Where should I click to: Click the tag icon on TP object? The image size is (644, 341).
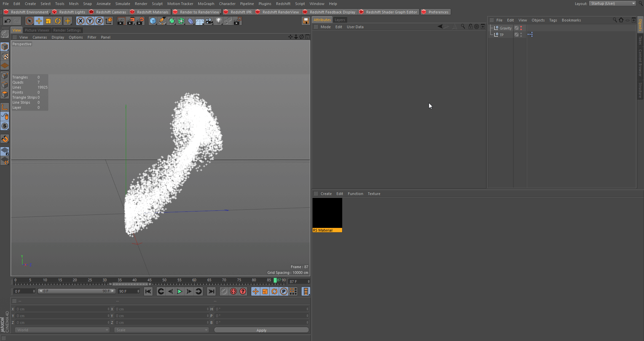click(530, 34)
